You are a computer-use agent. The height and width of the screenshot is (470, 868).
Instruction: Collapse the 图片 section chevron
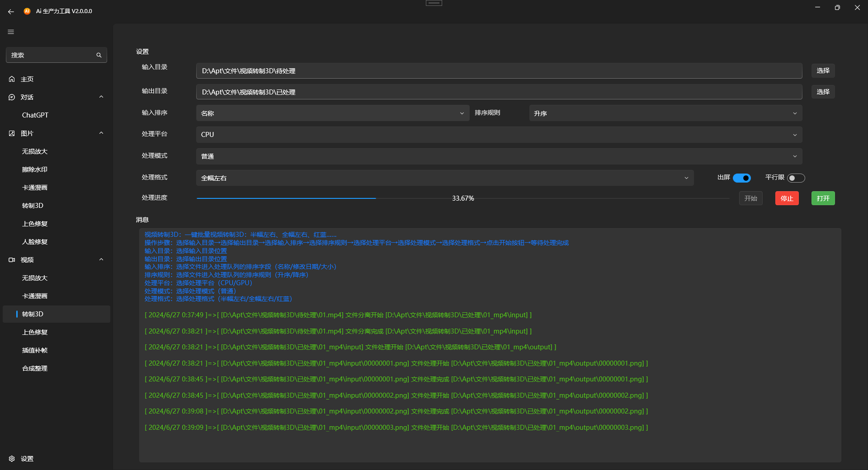(x=101, y=133)
